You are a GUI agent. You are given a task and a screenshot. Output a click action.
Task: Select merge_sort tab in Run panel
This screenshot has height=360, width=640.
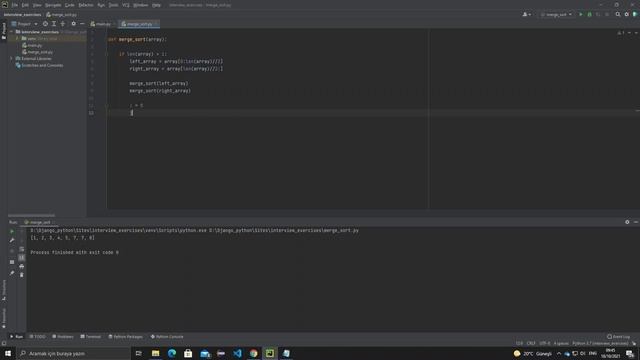click(x=38, y=222)
